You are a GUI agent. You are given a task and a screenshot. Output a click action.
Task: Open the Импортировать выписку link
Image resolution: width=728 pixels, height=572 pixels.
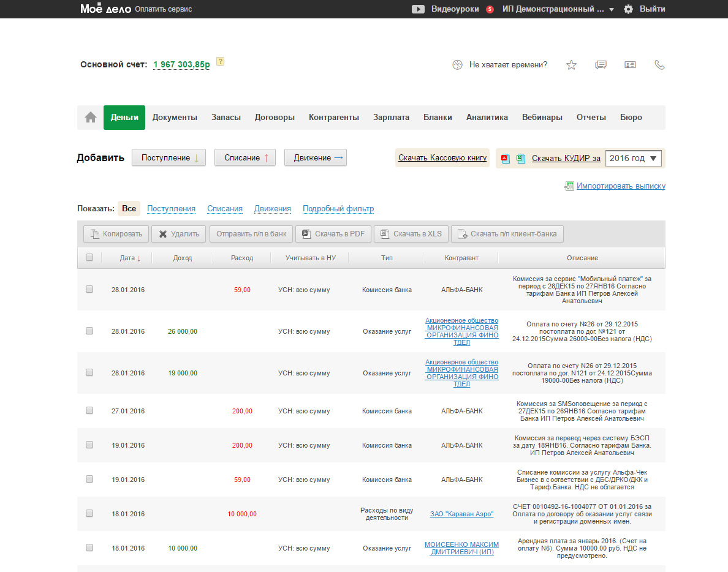pos(620,186)
